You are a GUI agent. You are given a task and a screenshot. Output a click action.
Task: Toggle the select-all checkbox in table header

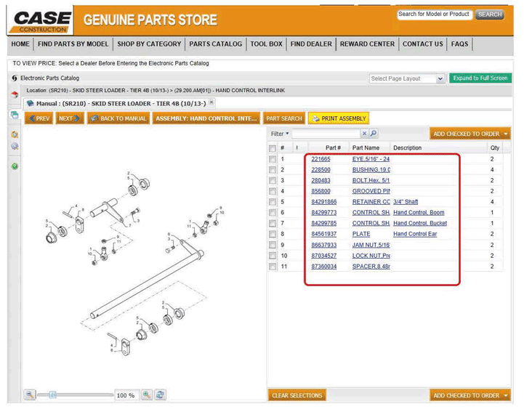point(273,147)
